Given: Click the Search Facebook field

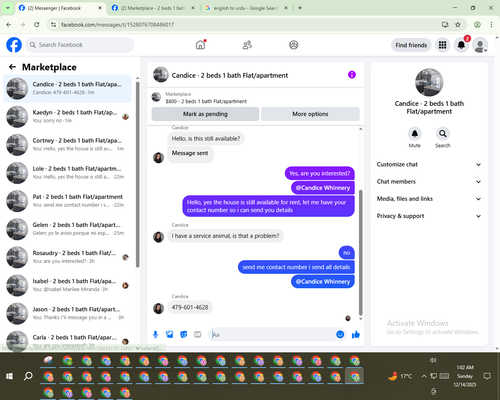Looking at the screenshot, I should [80, 45].
